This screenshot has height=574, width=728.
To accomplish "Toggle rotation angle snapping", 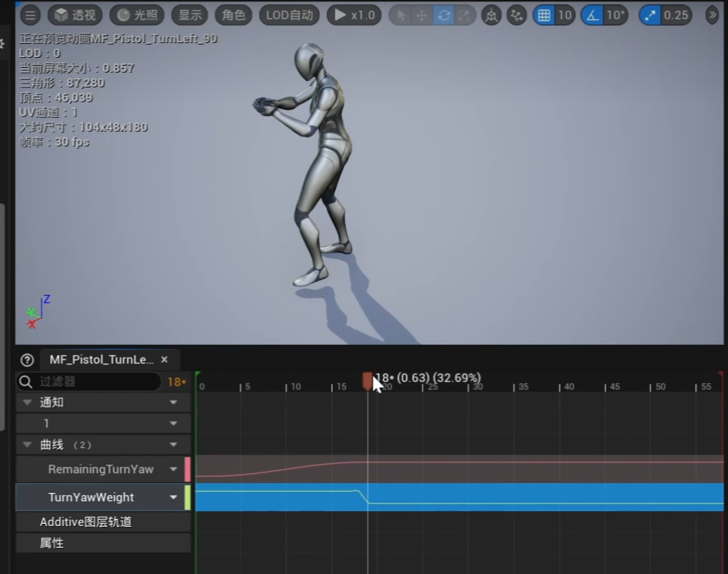I will pos(592,15).
